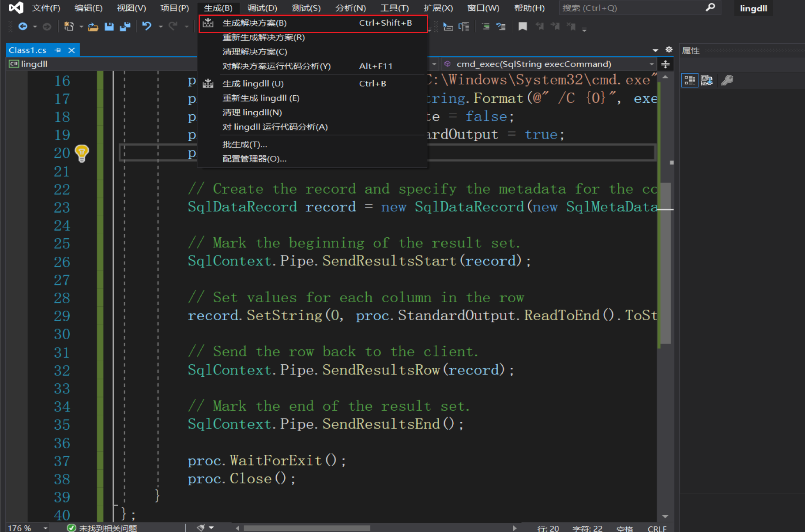
Task: Click the CRLF line ending indicator
Action: [x=657, y=528]
